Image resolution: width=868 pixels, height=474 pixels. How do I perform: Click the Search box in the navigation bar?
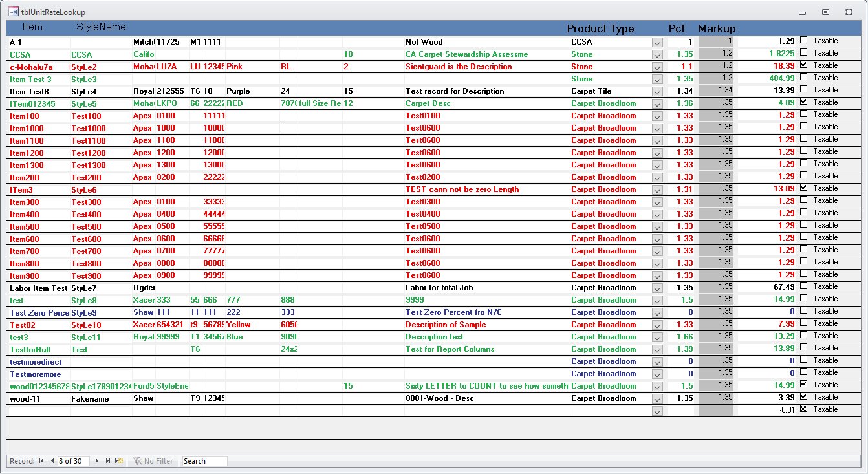click(x=204, y=461)
